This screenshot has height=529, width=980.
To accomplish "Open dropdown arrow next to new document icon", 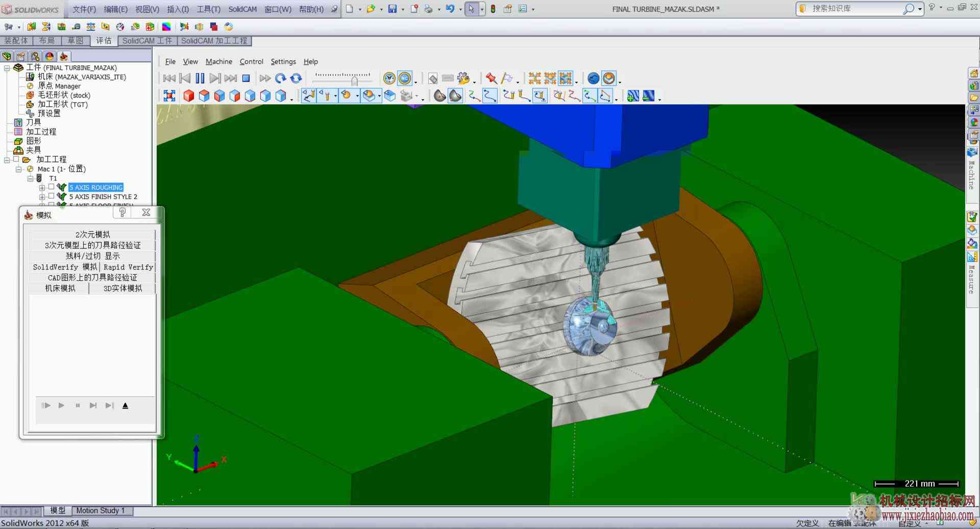I will tap(360, 9).
